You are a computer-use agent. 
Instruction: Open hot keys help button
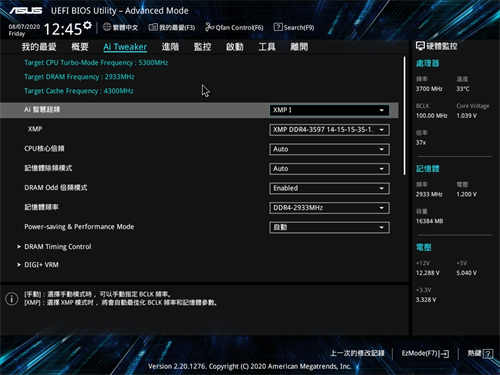click(x=480, y=353)
